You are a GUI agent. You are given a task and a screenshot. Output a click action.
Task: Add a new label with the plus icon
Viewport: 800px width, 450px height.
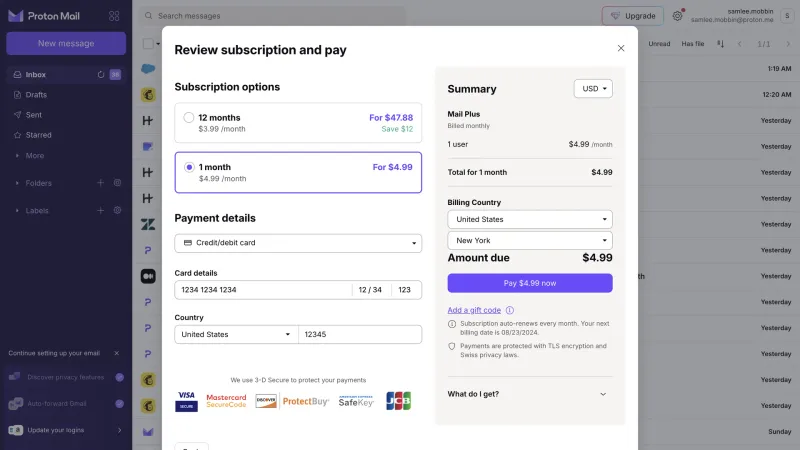[x=101, y=210]
